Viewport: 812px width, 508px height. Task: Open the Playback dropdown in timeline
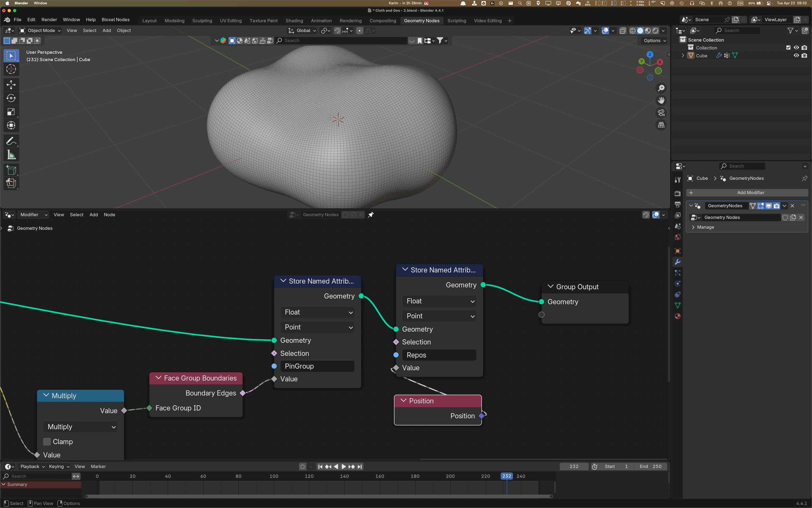coord(32,467)
